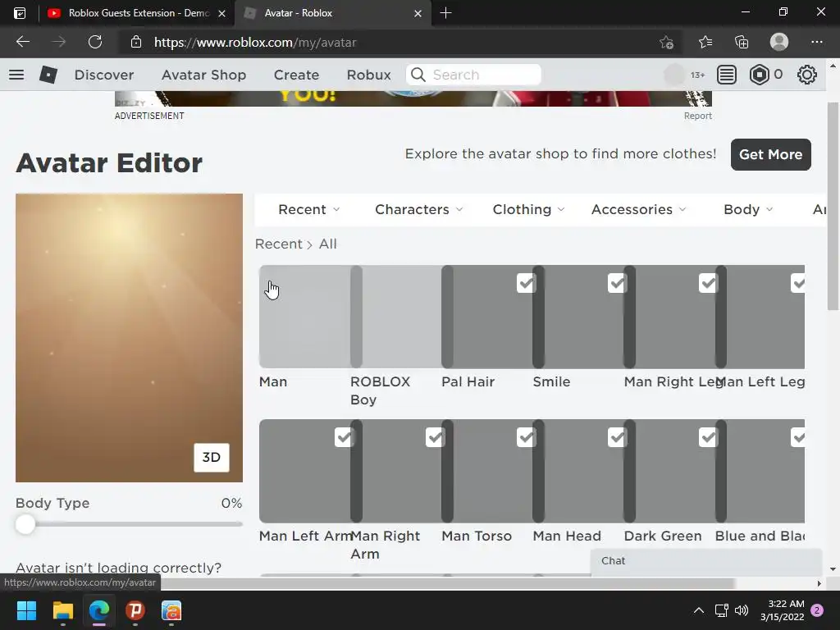Screen dimensions: 840x630
Task: Click the Microsoft Edge taskbar icon
Action: click(99, 610)
